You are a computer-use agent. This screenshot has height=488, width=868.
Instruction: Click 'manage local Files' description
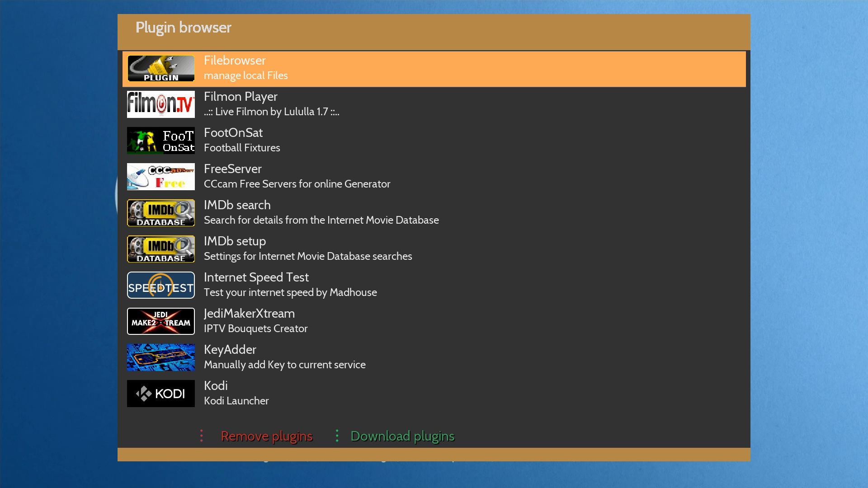[x=246, y=75]
